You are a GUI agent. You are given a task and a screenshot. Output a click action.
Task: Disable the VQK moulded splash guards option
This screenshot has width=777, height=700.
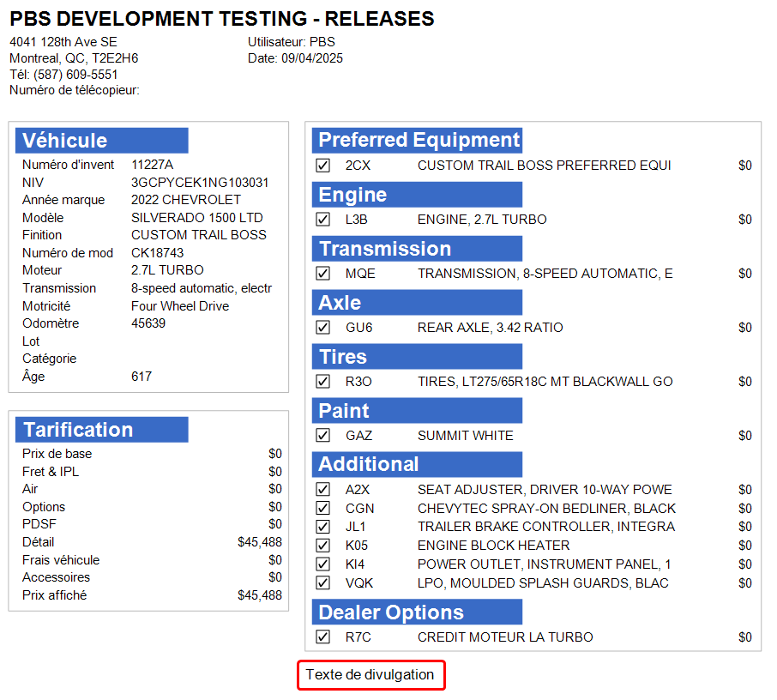[x=323, y=583]
